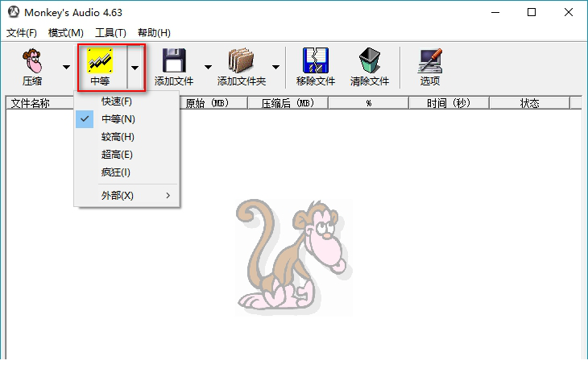Open the 工具(T) menu
The width and height of the screenshot is (588, 373).
pyautogui.click(x=110, y=33)
